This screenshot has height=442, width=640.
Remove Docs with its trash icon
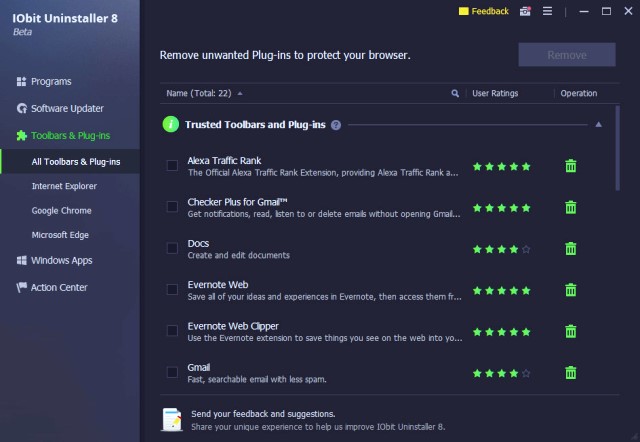(571, 249)
